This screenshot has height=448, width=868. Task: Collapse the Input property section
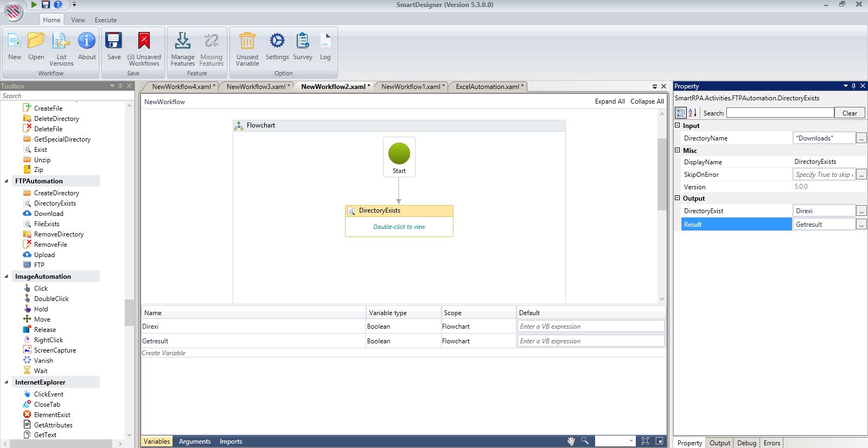pyautogui.click(x=678, y=125)
